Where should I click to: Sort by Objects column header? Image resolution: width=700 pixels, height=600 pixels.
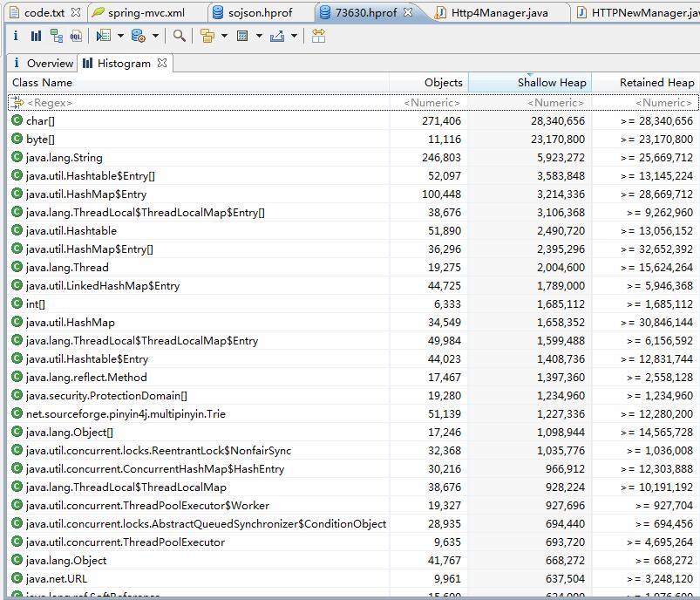coord(429,83)
